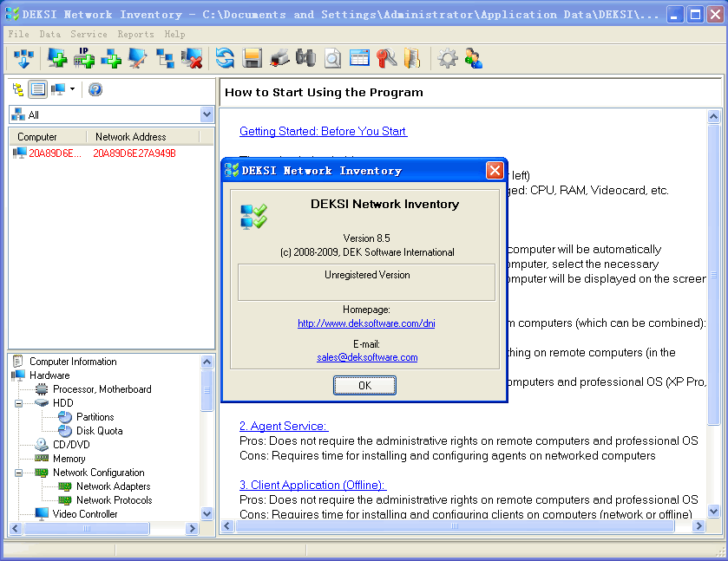
Task: Open the print tool from toolbar
Action: (279, 59)
